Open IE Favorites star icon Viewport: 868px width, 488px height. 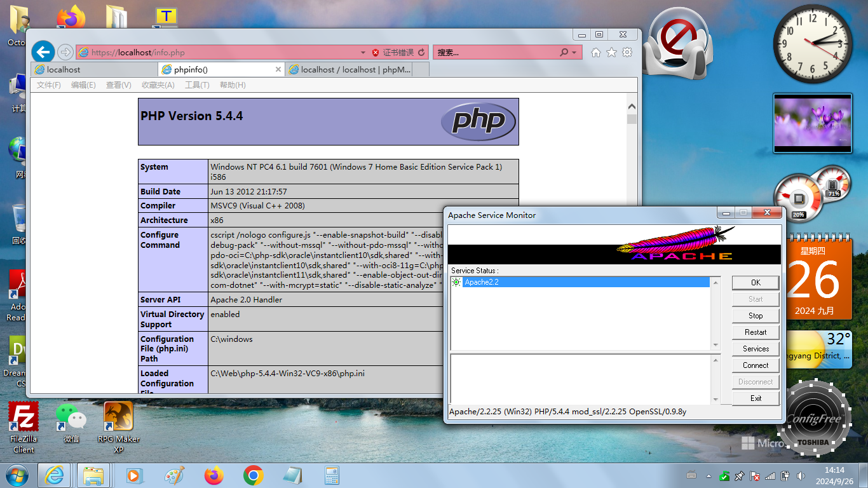pyautogui.click(x=611, y=52)
